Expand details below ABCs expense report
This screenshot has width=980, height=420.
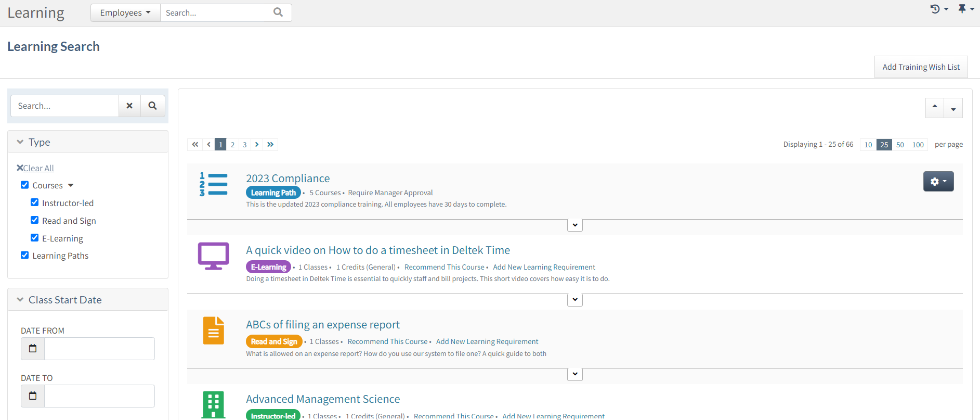(x=574, y=374)
